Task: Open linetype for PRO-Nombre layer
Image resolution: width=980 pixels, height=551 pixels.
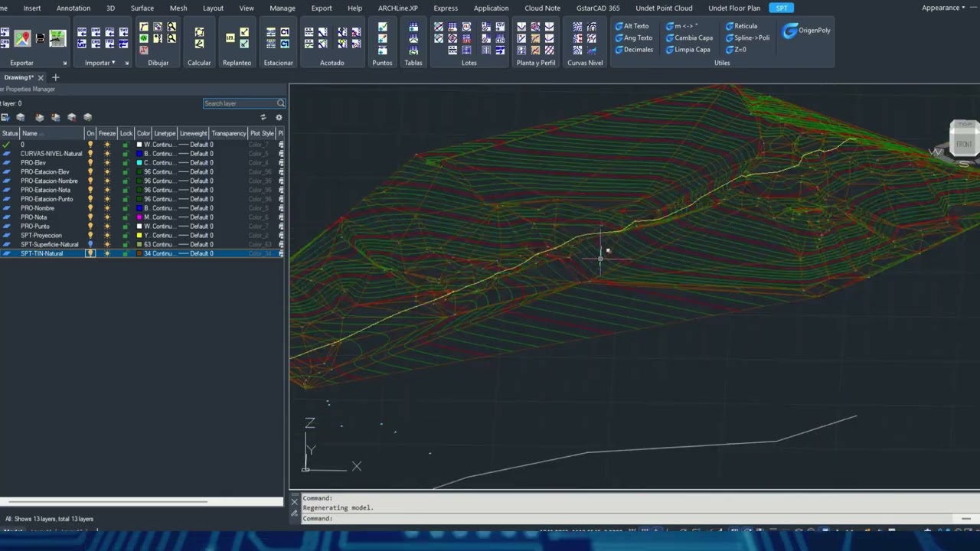Action: click(164, 208)
